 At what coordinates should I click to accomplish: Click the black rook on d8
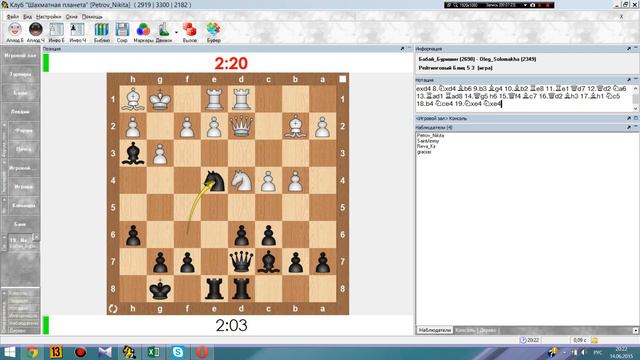point(241,289)
